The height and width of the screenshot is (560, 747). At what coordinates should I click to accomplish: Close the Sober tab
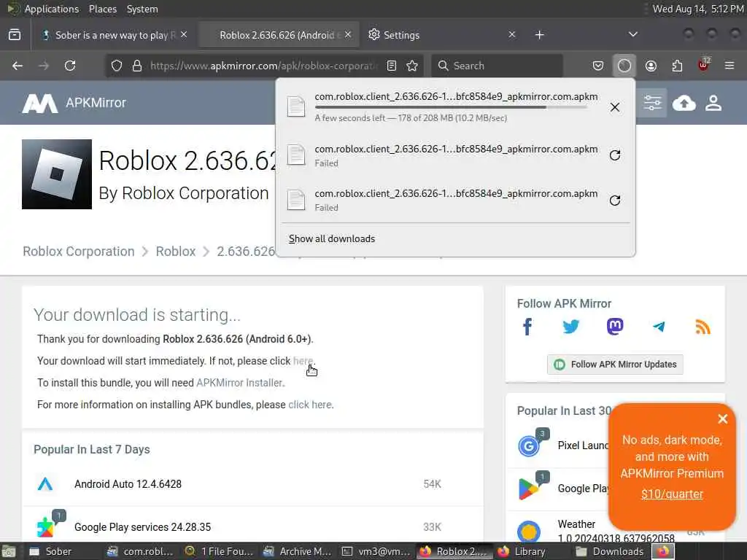coord(184,35)
